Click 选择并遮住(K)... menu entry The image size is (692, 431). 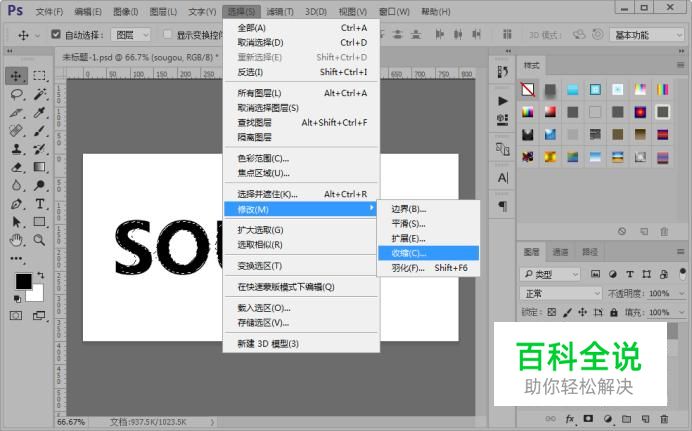[x=302, y=194]
